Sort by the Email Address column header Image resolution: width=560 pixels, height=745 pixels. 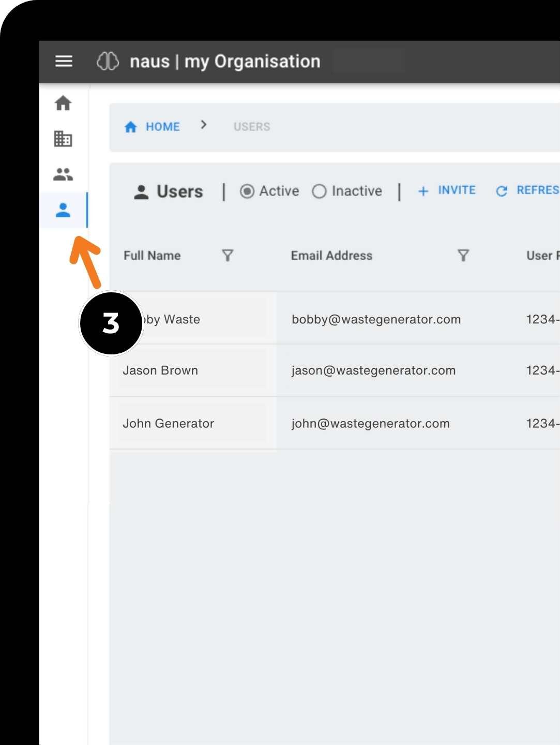[x=331, y=256]
